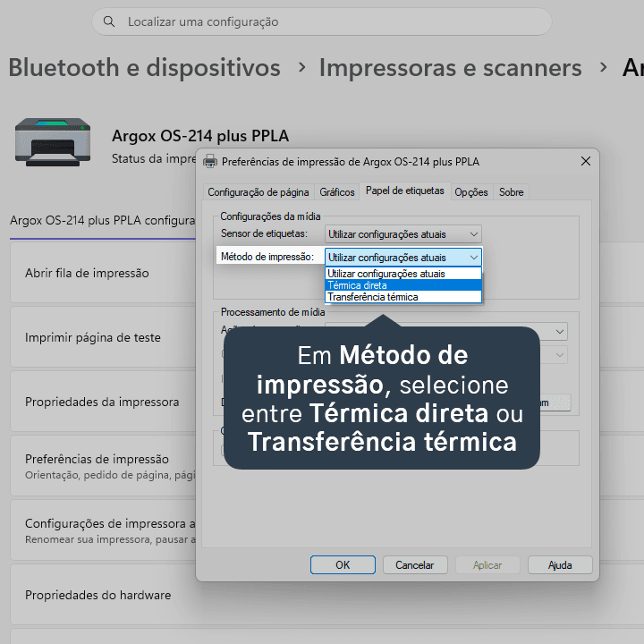Viewport: 644px width, 644px height.
Task: Click the Sensor de etiquetas label
Action: [x=264, y=233]
